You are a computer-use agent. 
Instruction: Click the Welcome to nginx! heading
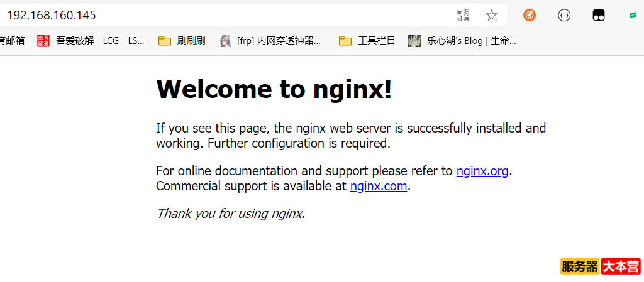(274, 89)
